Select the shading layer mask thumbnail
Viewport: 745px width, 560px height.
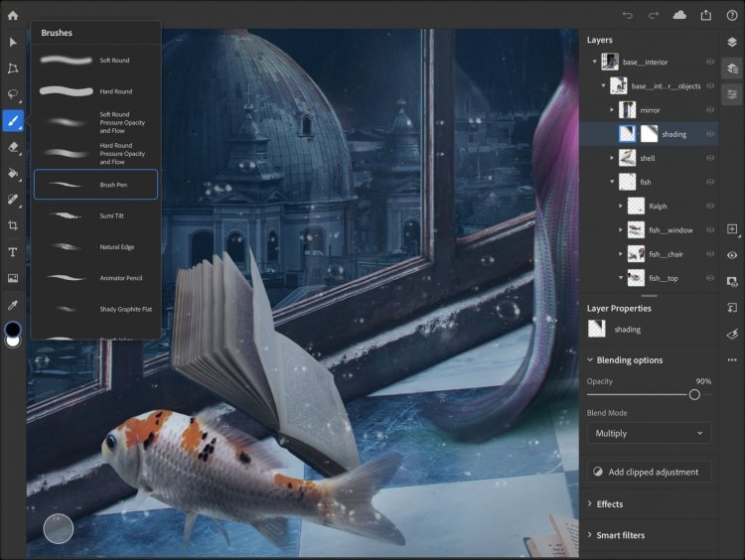[x=649, y=134]
